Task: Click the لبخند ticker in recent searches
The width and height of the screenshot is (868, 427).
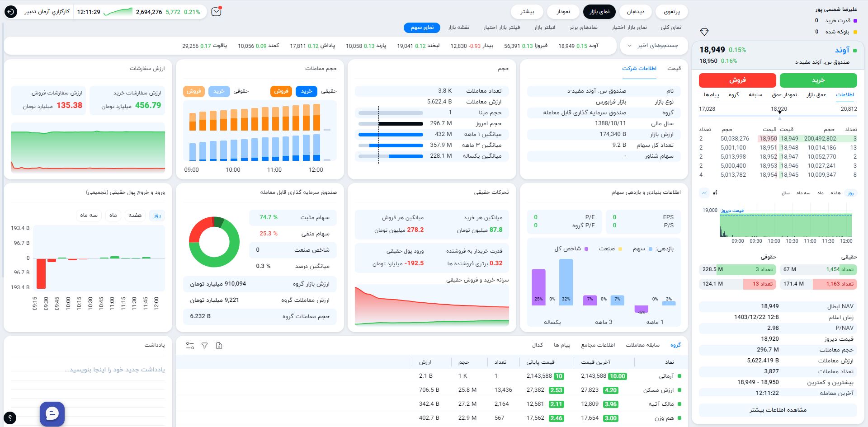Action: tap(418, 46)
